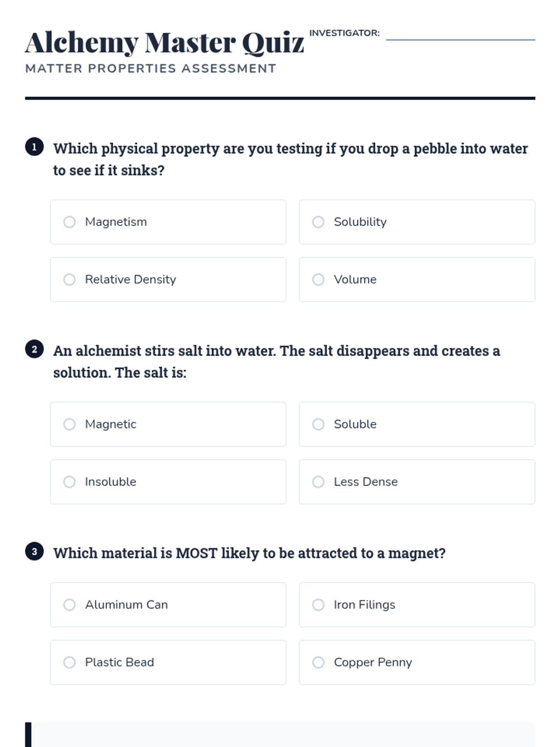Choose the Magnetic option
The width and height of the screenshot is (560, 747).
tap(70, 424)
